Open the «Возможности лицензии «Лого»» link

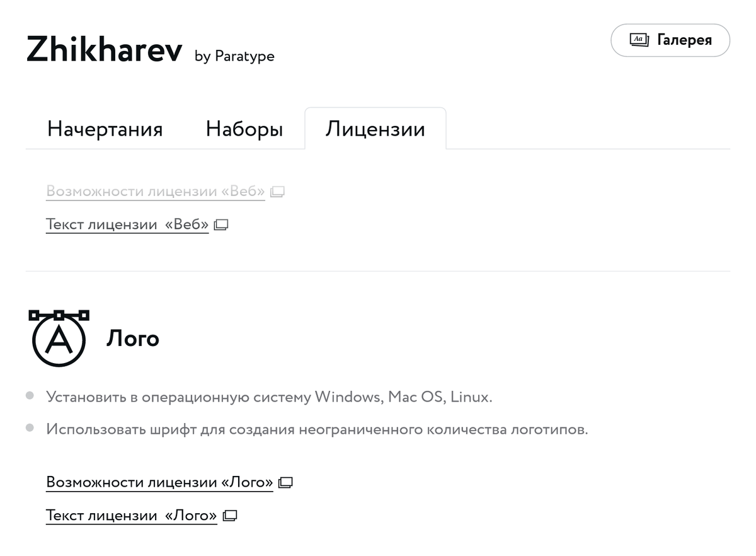click(x=159, y=482)
